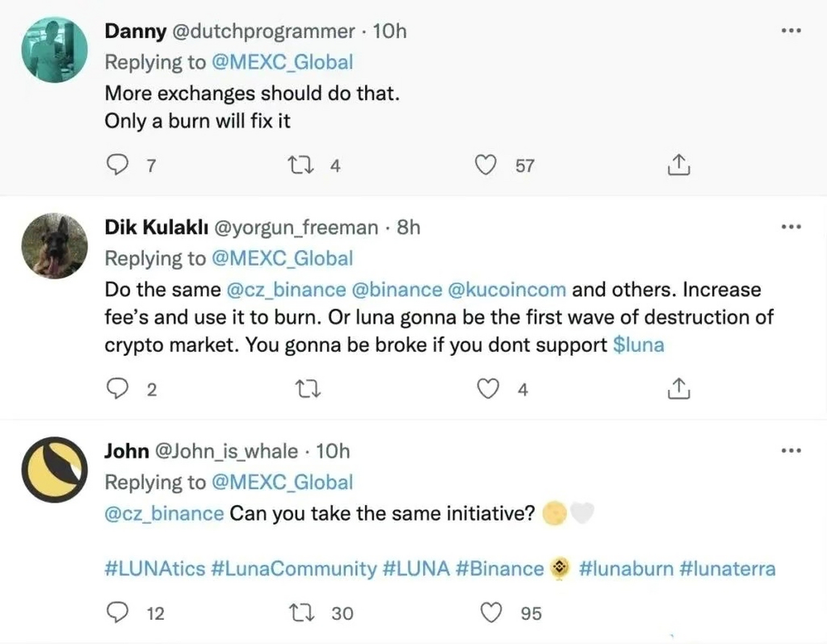This screenshot has height=644, width=827.
Task: Like John's tweet with 95 likes
Action: point(491,612)
